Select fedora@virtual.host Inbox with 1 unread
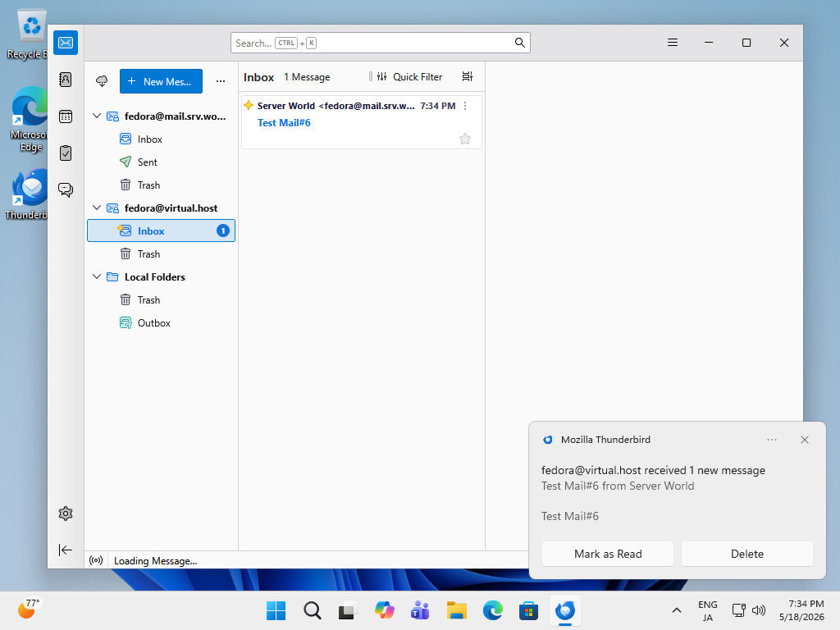The image size is (840, 630). pyautogui.click(x=162, y=231)
